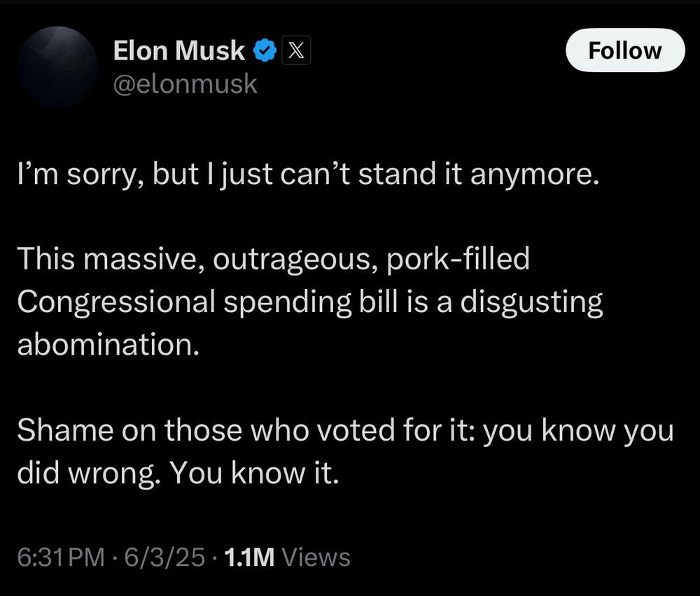Click the line starting "Shame on those"

(344, 430)
